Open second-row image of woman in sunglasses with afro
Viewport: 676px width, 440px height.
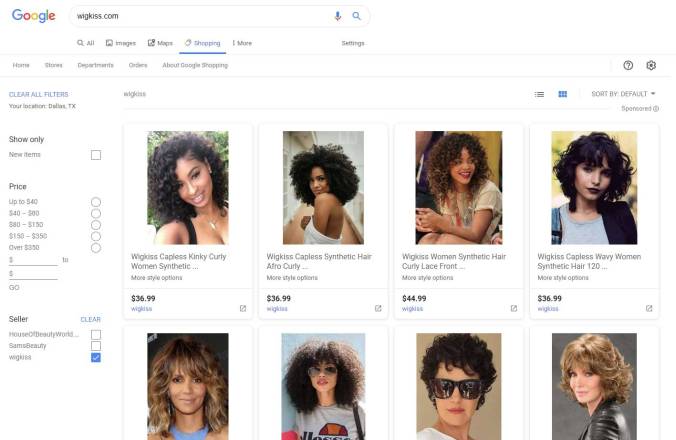[x=323, y=386]
